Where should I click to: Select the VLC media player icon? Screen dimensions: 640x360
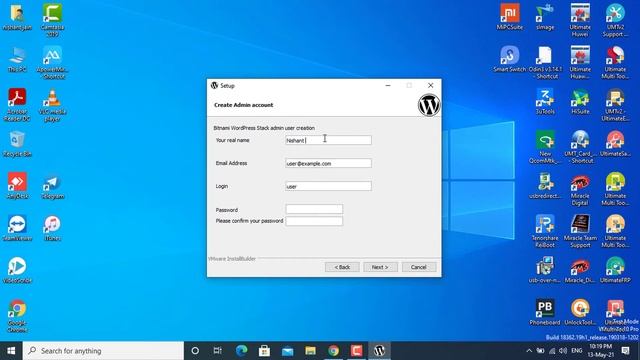[x=52, y=104]
